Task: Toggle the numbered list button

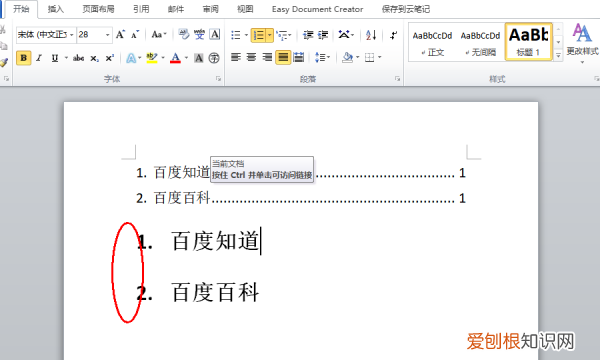Action: pyautogui.click(x=259, y=35)
